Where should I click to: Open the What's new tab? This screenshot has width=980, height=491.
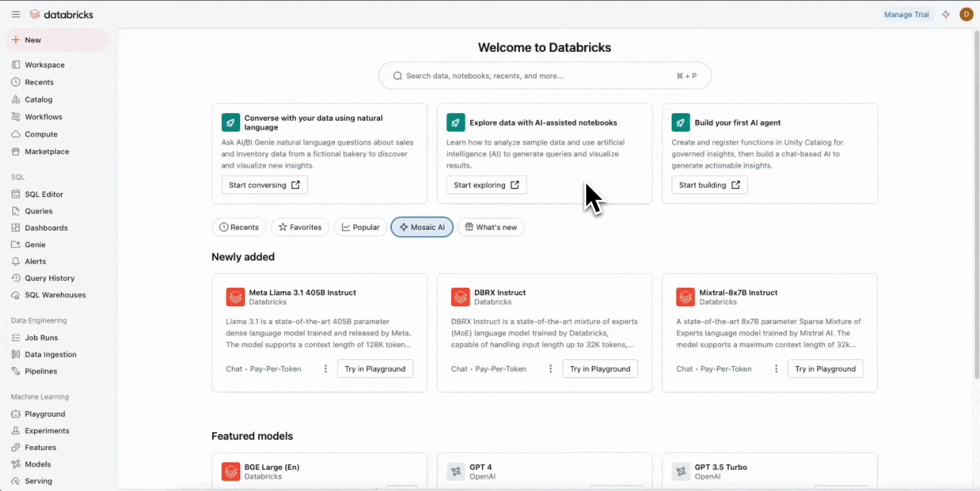click(491, 227)
